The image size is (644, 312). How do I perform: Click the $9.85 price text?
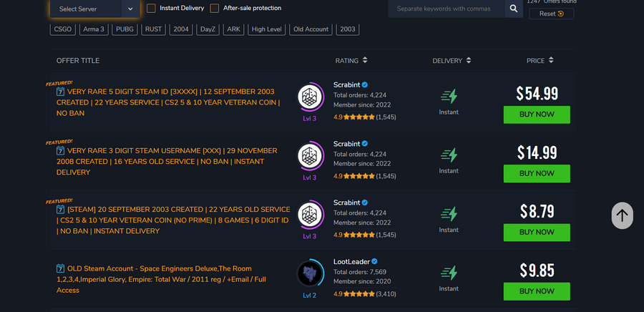(537, 270)
